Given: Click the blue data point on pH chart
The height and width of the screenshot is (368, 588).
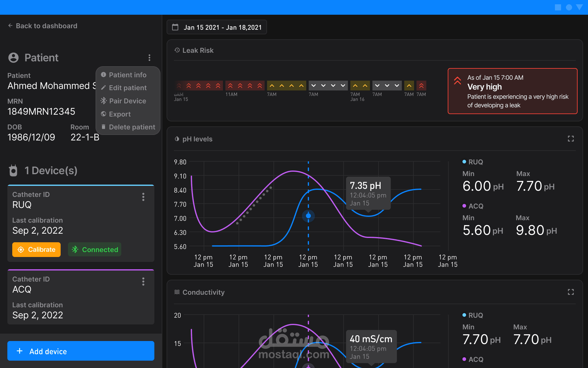Looking at the screenshot, I should (x=308, y=216).
